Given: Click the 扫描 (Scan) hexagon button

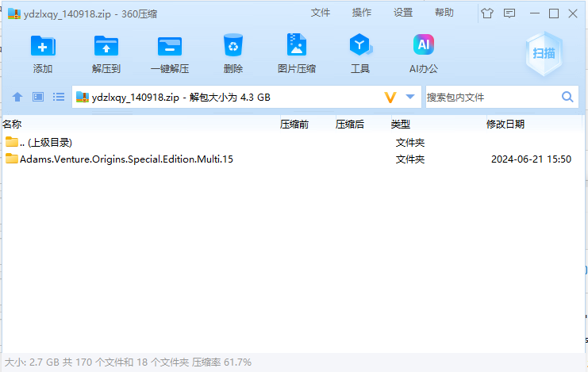Looking at the screenshot, I should coord(544,54).
